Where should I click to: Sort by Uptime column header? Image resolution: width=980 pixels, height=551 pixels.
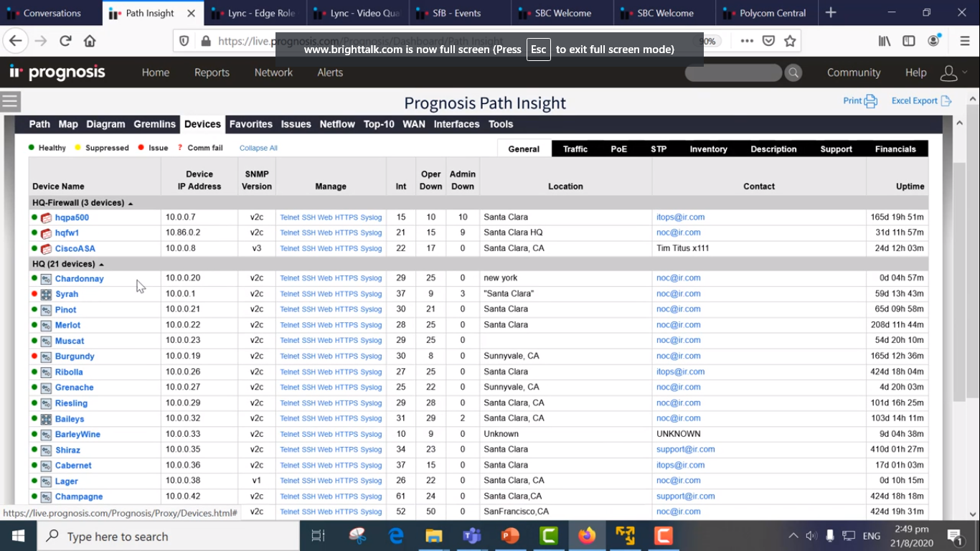tap(910, 187)
